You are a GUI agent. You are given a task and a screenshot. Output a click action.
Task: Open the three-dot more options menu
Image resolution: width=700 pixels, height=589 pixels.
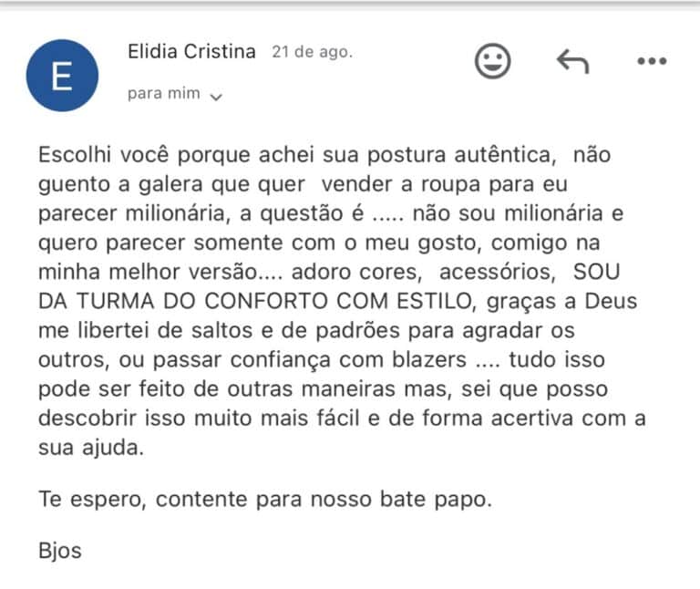(652, 61)
